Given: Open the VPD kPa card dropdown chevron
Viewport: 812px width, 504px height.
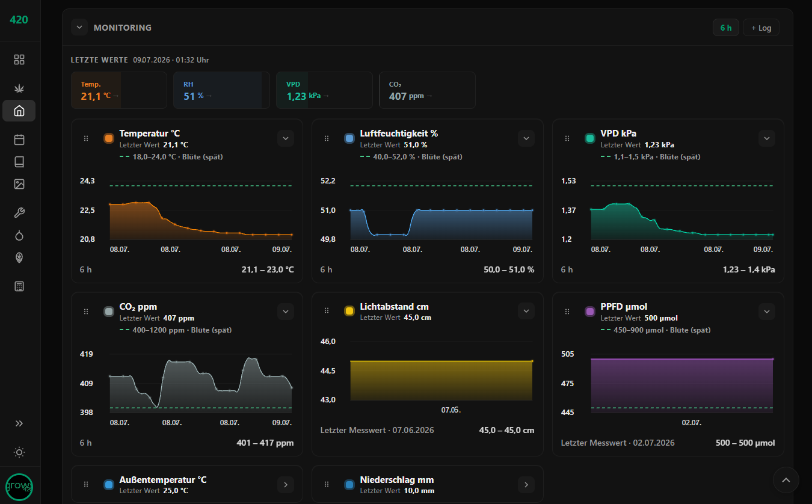Looking at the screenshot, I should (767, 138).
